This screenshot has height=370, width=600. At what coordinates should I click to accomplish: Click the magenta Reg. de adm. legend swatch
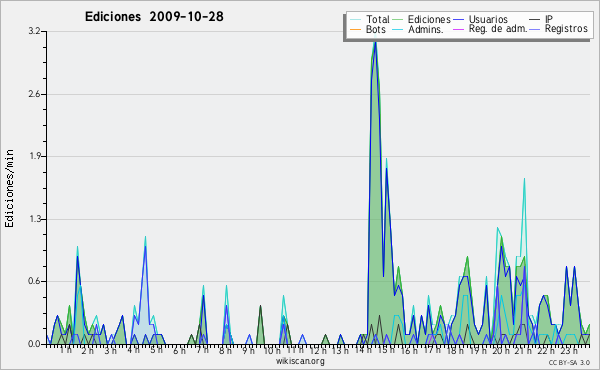[458, 29]
